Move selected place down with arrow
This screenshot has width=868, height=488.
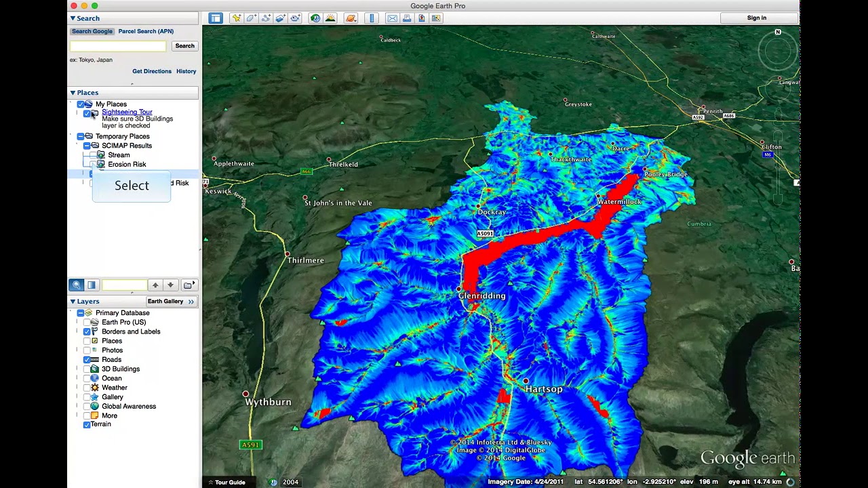[170, 285]
